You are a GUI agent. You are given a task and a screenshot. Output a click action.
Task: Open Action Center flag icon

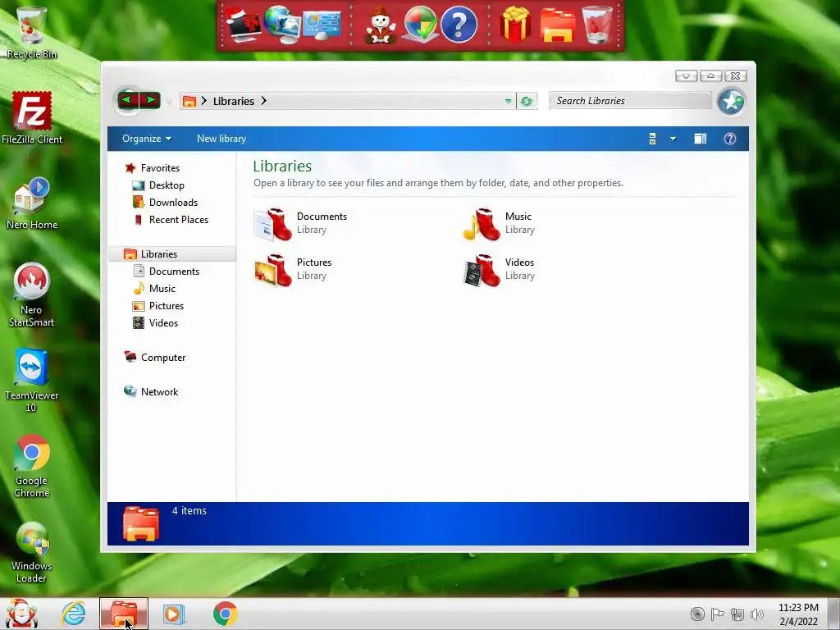tap(717, 614)
